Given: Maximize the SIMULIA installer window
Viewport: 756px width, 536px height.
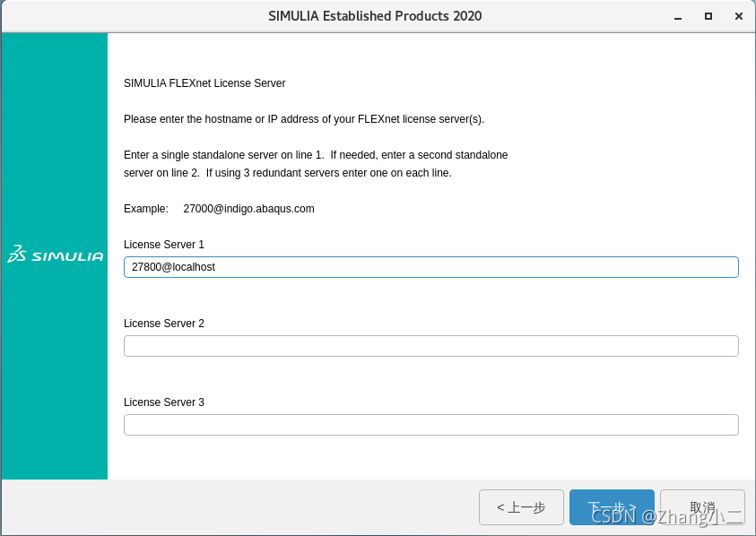Looking at the screenshot, I should point(708,16).
